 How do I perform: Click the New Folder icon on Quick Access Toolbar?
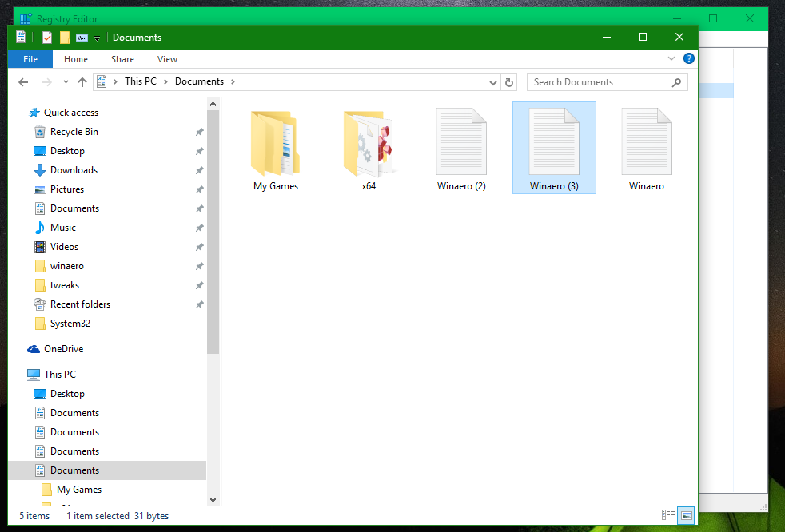pyautogui.click(x=66, y=37)
